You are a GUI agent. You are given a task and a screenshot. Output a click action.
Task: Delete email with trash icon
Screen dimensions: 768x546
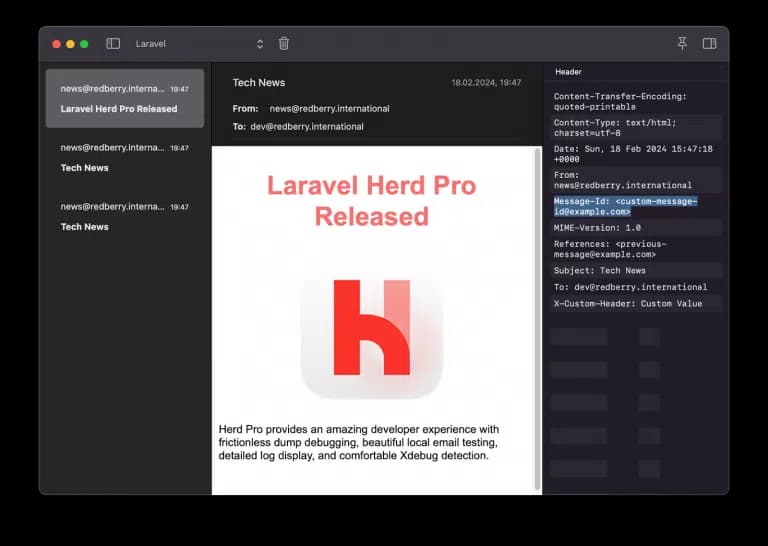click(284, 44)
